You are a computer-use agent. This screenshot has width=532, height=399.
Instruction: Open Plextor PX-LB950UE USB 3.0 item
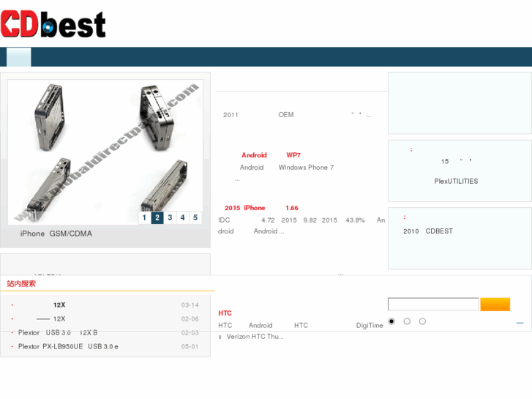click(68, 347)
